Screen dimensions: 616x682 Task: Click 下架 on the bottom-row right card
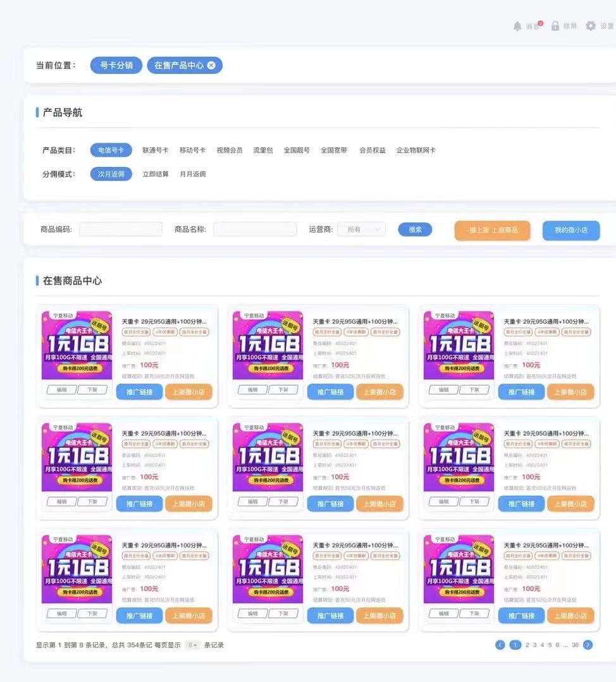[x=474, y=613]
